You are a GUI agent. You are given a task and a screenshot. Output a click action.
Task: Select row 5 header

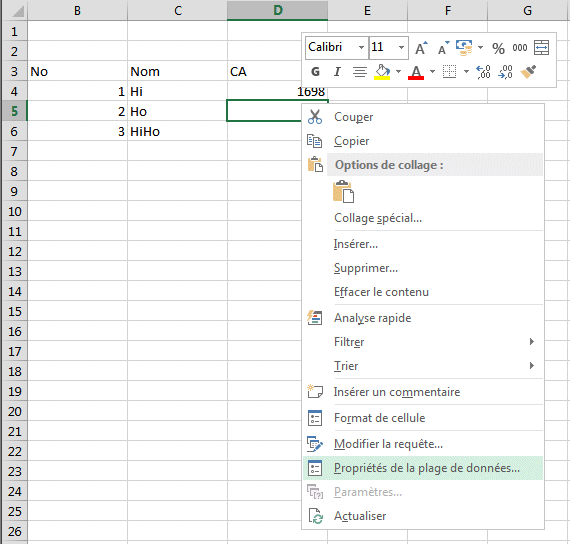14,111
